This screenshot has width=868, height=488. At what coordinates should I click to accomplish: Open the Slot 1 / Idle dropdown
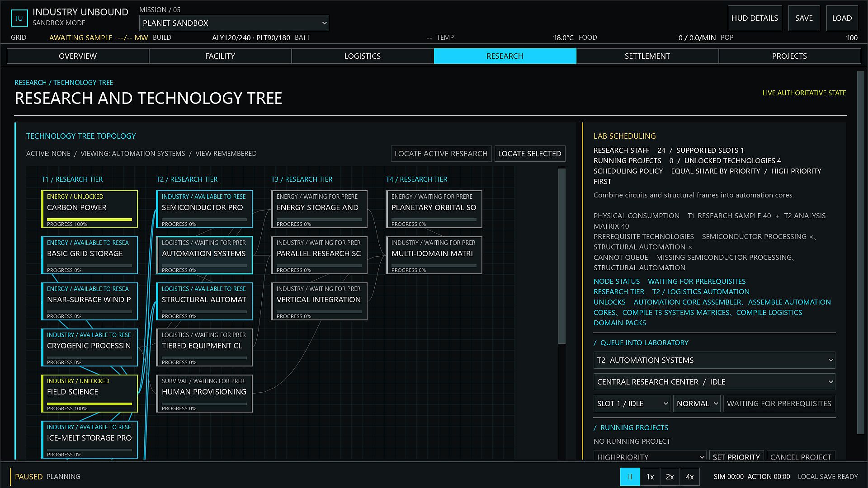click(632, 404)
